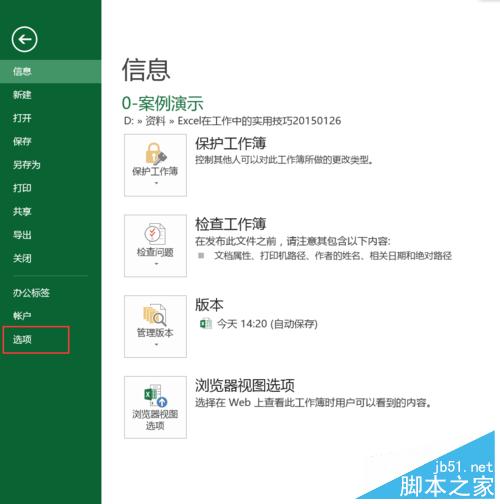Click the 保护工作簿 lock icon
The width and height of the screenshot is (500, 504).
(x=155, y=153)
